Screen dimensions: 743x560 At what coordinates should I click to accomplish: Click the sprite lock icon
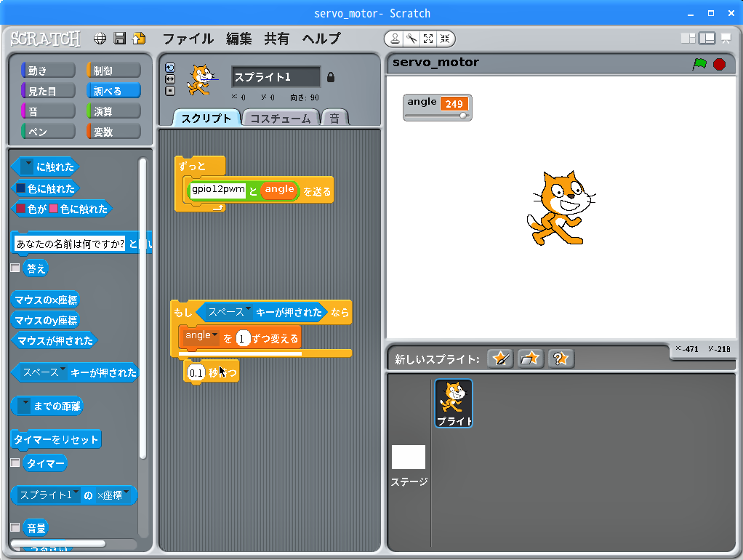click(x=331, y=77)
